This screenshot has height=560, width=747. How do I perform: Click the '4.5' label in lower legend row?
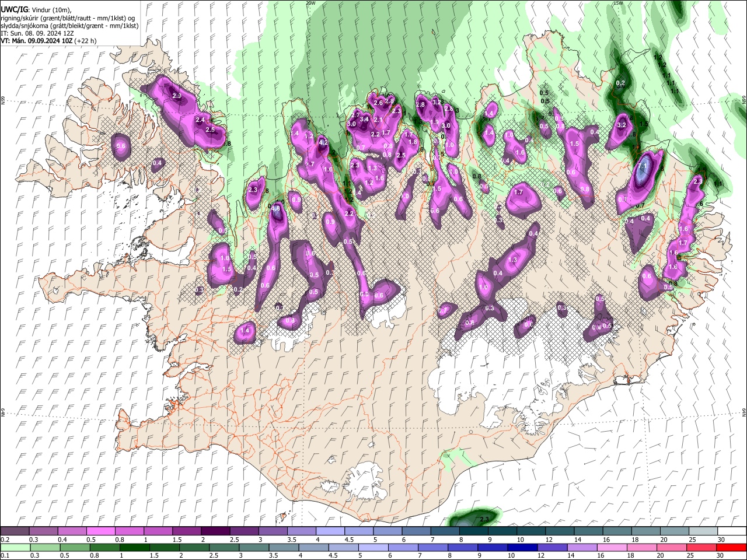click(333, 556)
